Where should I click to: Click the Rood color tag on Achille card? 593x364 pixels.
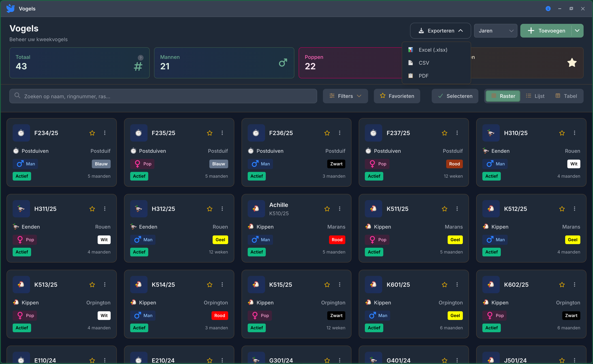pyautogui.click(x=337, y=240)
